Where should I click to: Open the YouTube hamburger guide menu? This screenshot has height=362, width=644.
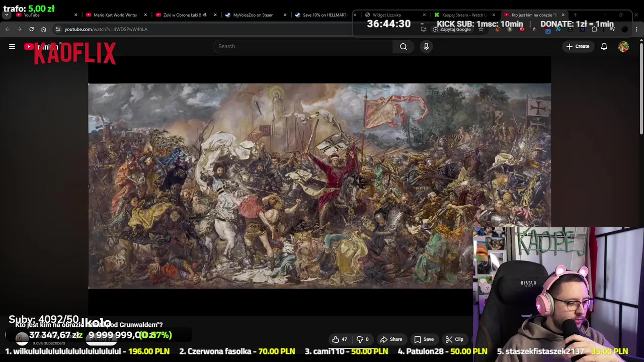tap(12, 46)
